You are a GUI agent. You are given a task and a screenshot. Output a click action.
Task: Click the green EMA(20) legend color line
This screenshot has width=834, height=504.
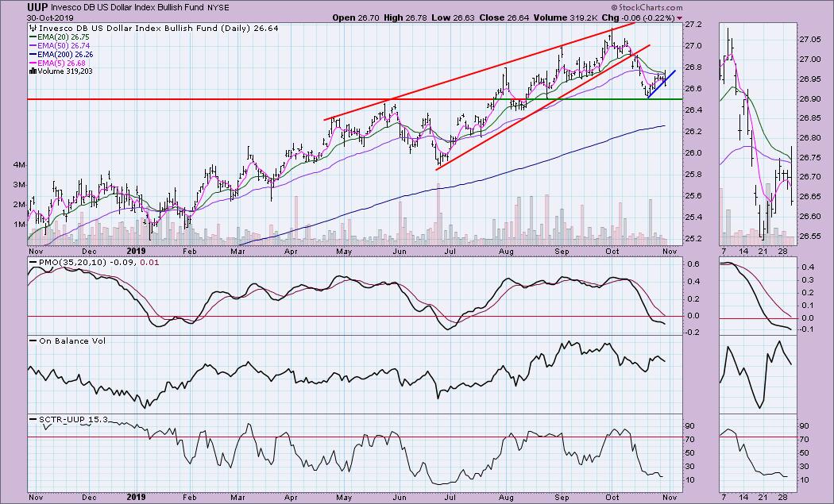pos(33,37)
